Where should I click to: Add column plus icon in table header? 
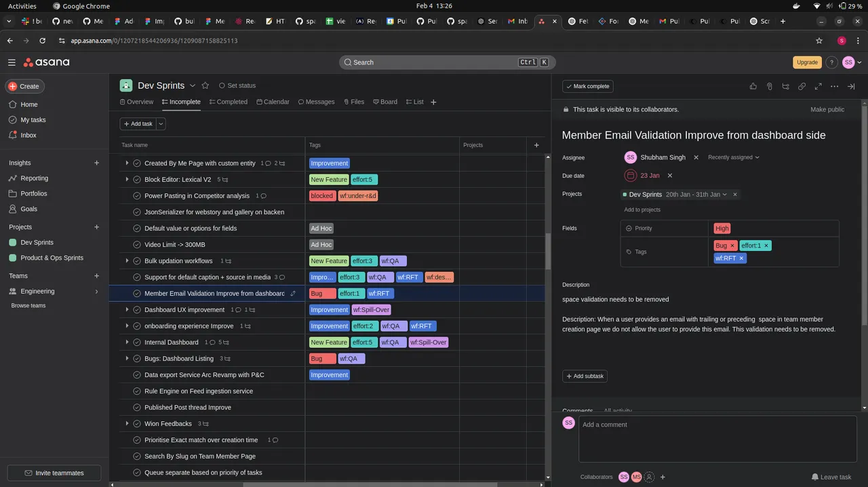pos(536,145)
